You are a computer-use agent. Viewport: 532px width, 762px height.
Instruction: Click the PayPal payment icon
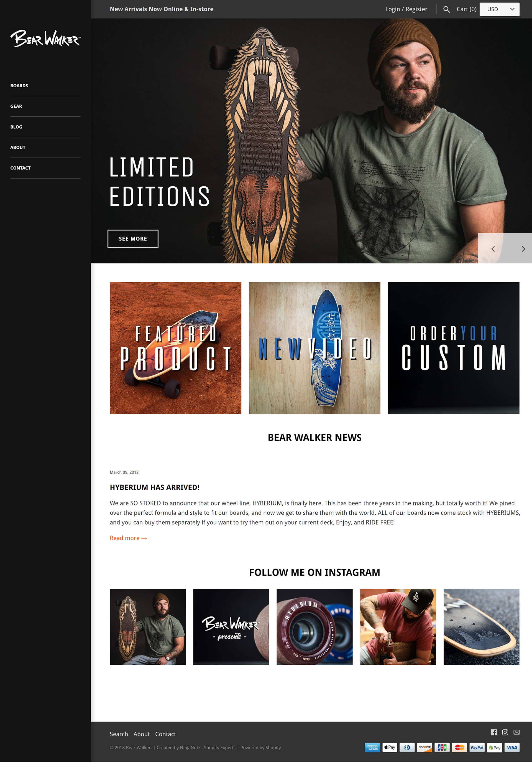(x=477, y=747)
